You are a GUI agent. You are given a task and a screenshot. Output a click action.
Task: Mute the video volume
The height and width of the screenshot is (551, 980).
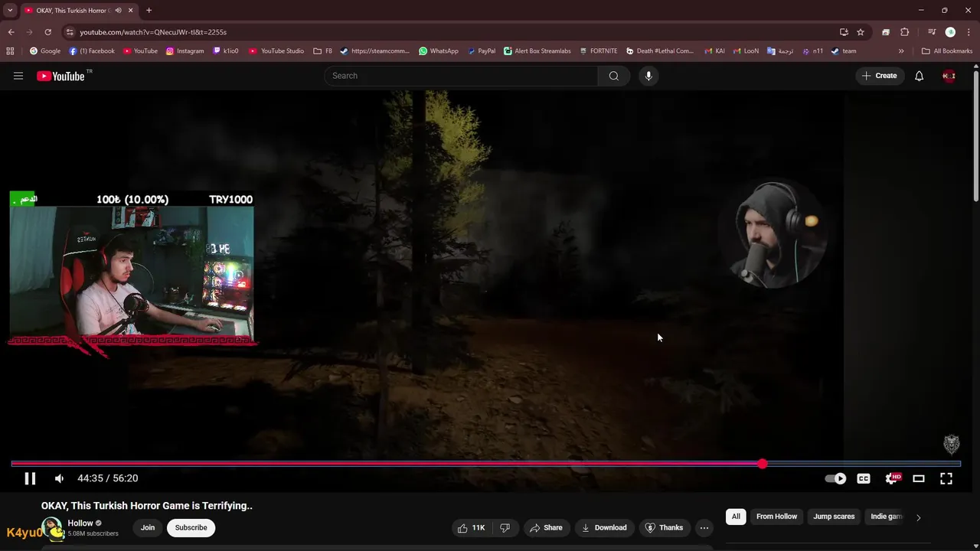click(x=59, y=478)
